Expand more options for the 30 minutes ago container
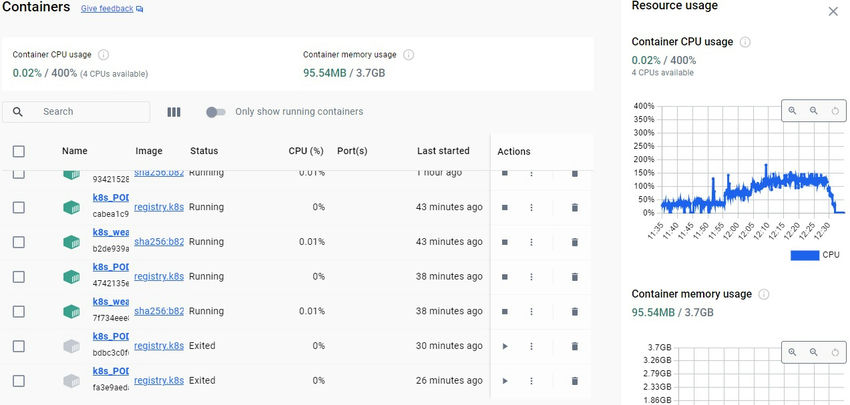Screen dimensions: 850x405 (532, 346)
